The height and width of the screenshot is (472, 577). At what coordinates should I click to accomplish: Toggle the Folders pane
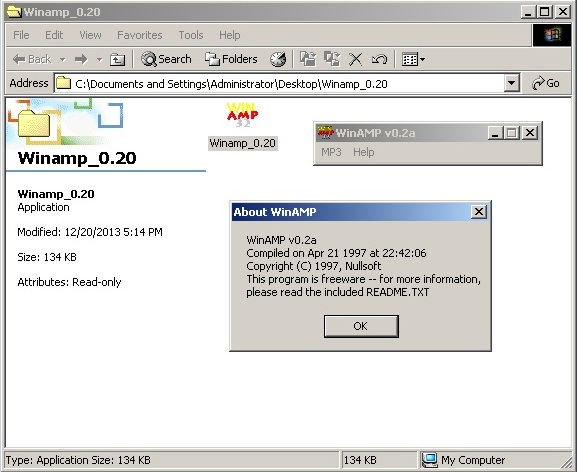click(231, 59)
